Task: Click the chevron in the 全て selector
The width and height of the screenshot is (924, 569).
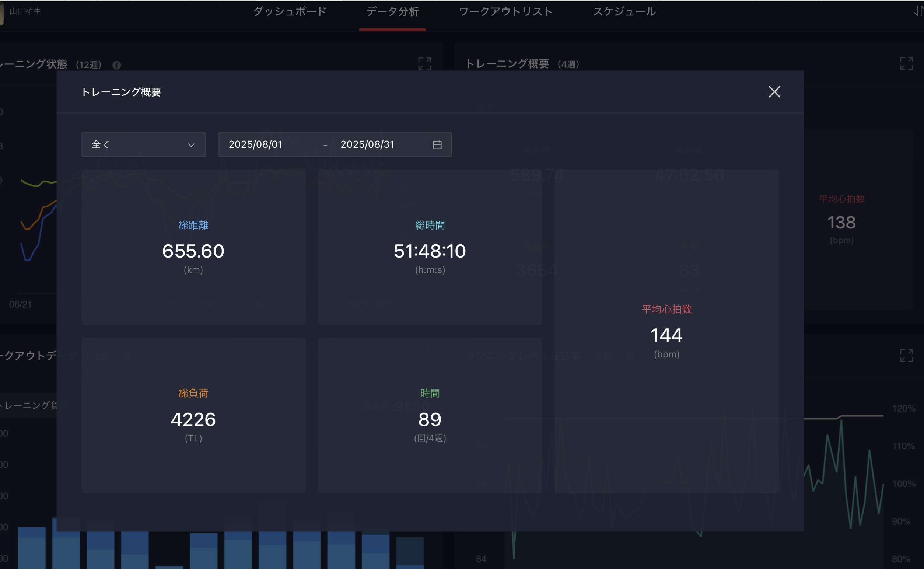Action: (x=191, y=145)
